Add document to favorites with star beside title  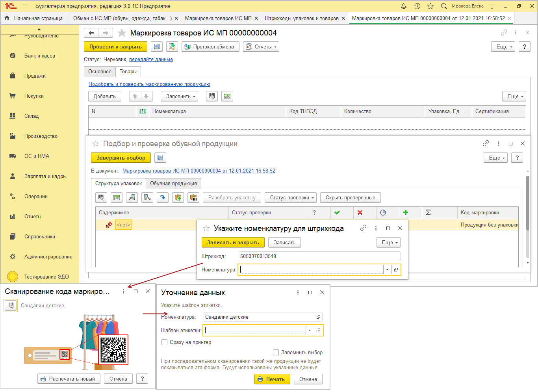pos(122,33)
